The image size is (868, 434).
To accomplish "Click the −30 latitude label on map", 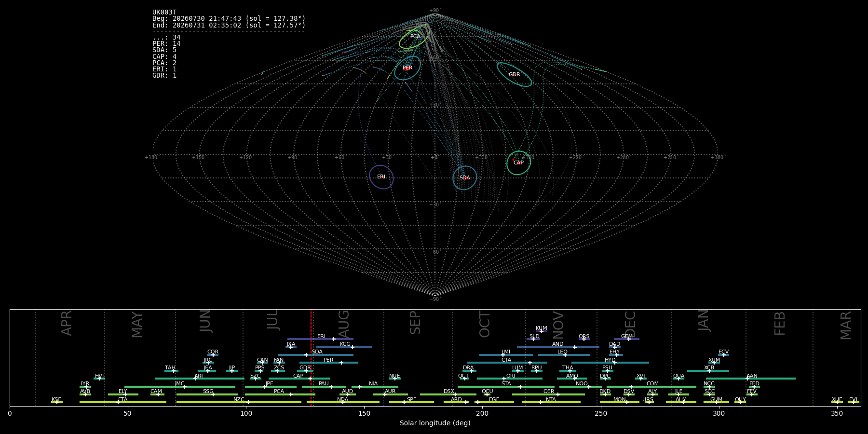I will 435,205.
